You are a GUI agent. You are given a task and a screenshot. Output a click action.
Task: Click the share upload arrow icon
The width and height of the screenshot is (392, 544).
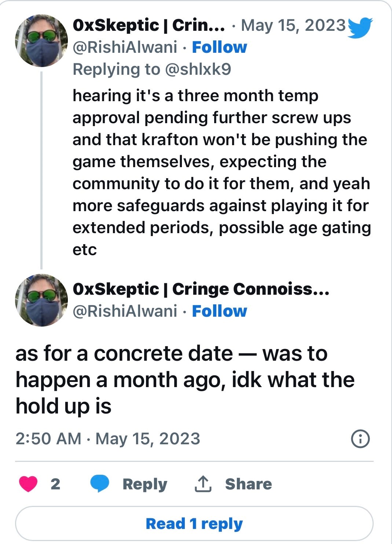(x=203, y=484)
